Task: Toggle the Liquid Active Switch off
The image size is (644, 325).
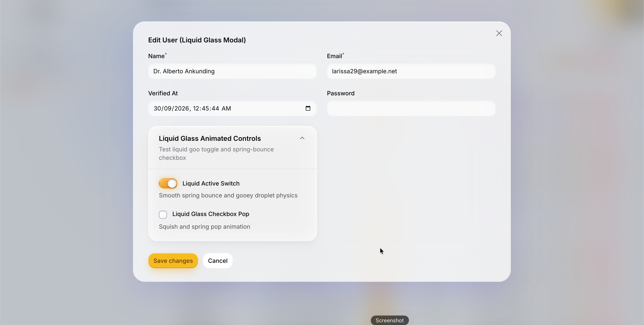Action: click(168, 183)
